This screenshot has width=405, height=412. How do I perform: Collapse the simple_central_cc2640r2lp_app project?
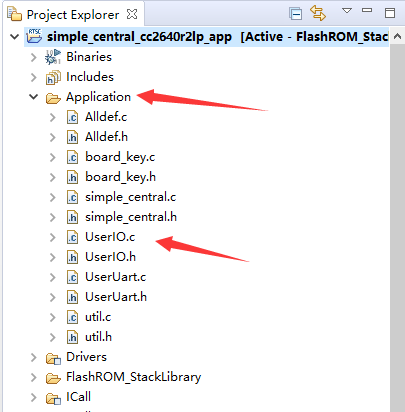click(14, 37)
